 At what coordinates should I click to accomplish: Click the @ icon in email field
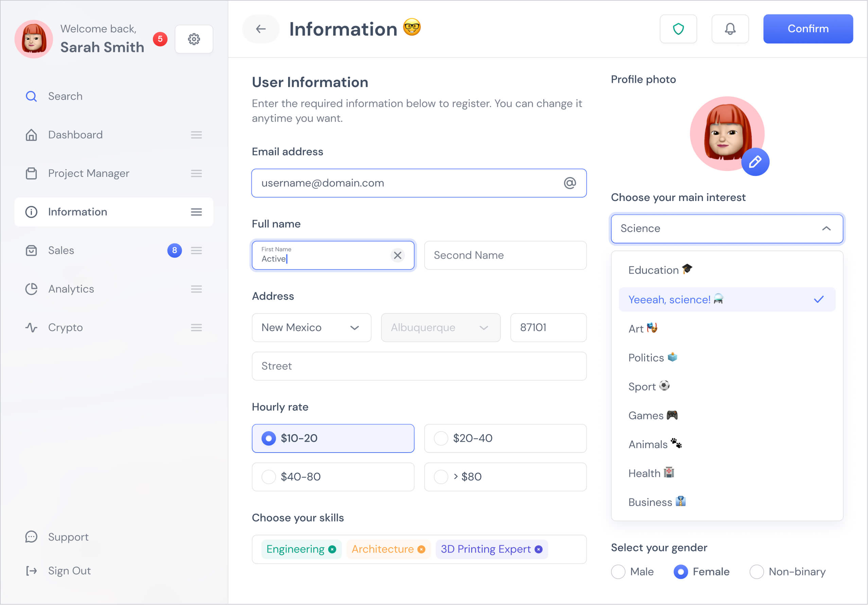570,183
